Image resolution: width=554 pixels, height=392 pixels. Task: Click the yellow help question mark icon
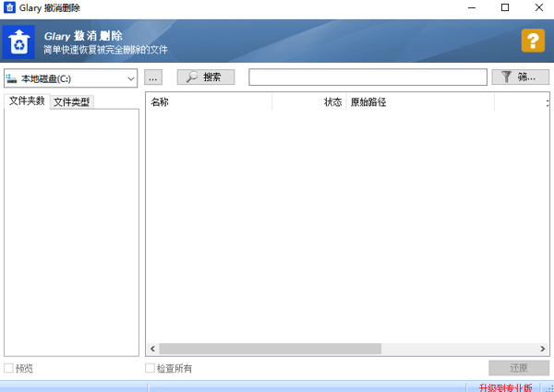[533, 41]
